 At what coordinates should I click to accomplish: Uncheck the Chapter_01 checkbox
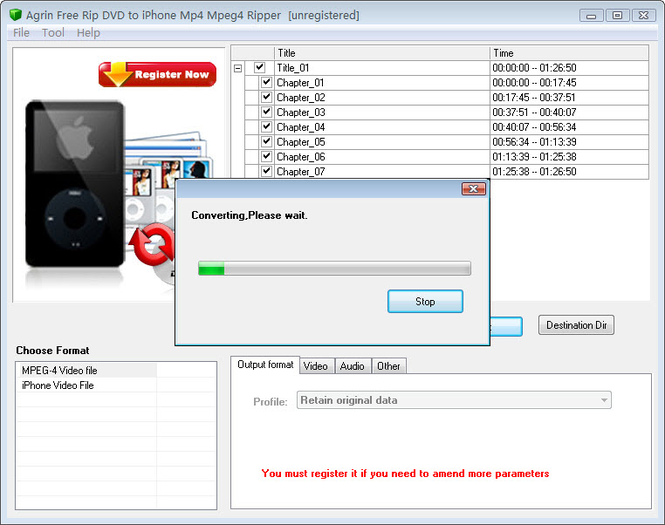pyautogui.click(x=266, y=82)
